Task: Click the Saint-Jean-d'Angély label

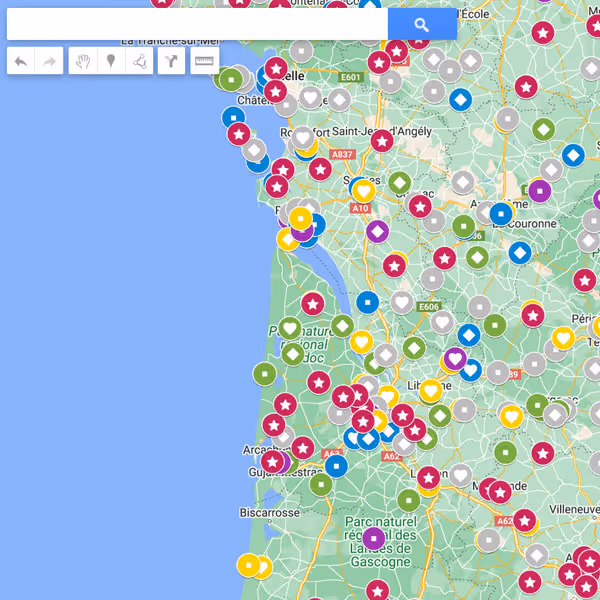Action: 382,132
